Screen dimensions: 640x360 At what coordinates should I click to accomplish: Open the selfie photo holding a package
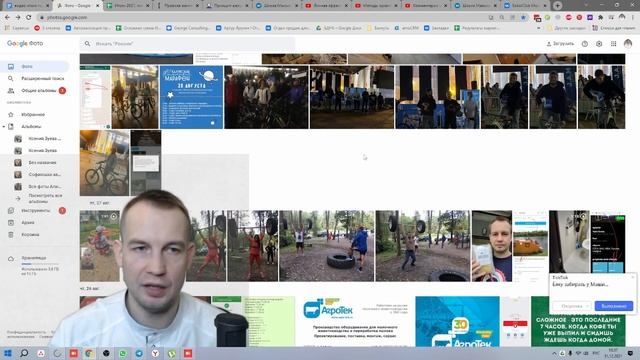point(492,246)
